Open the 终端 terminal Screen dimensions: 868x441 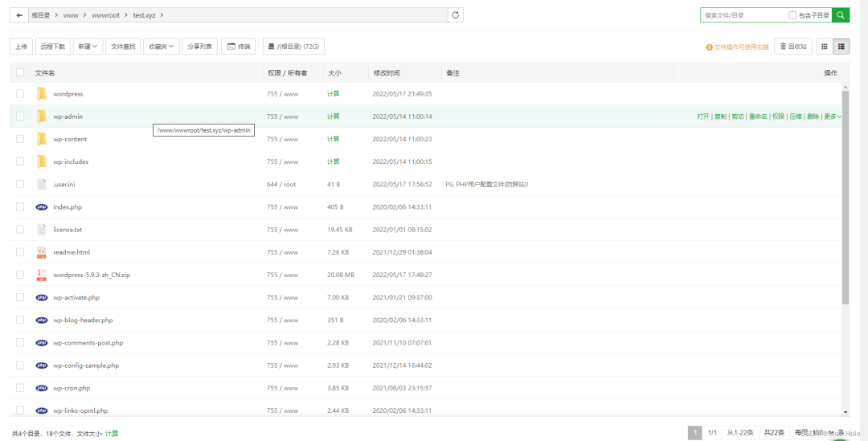click(x=239, y=47)
